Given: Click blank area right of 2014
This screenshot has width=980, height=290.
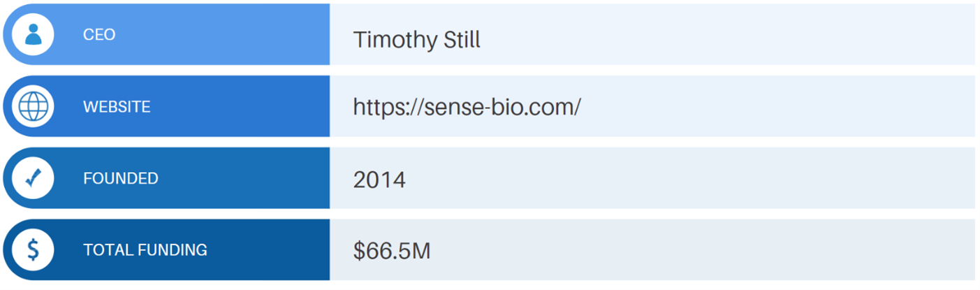Looking at the screenshot, I should pyautogui.click(x=664, y=178).
